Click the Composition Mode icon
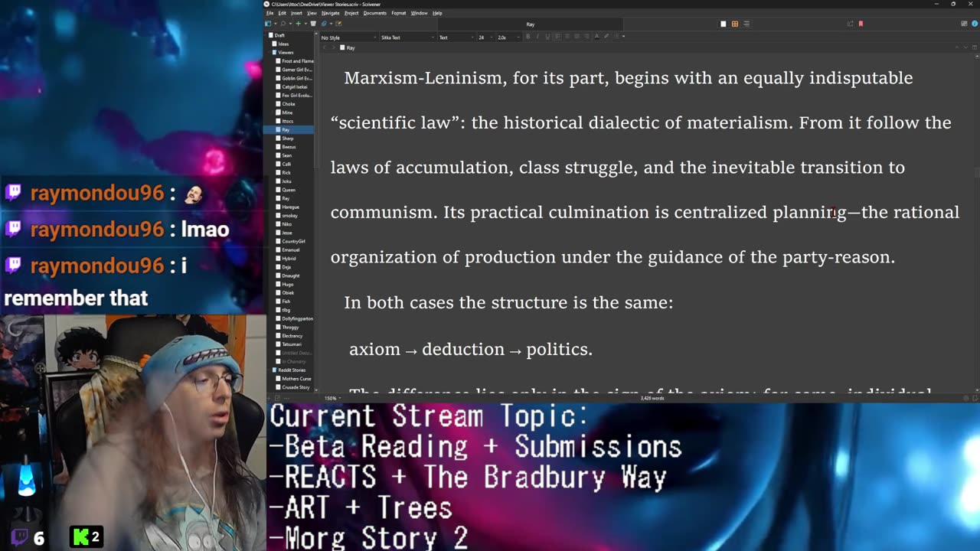 [x=964, y=24]
